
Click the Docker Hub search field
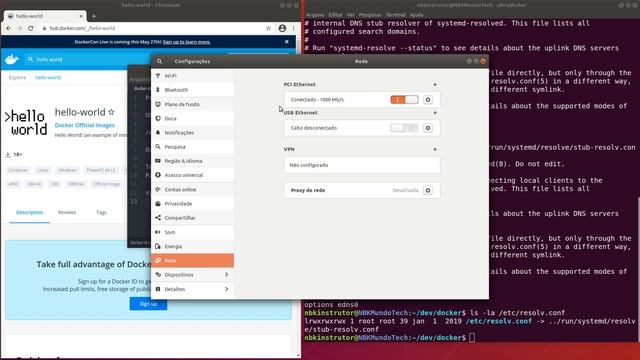(x=88, y=59)
